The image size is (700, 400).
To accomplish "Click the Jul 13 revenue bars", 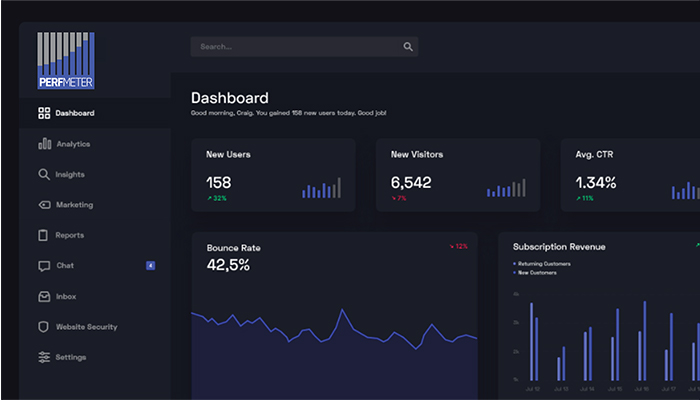I will pyautogui.click(x=561, y=363).
